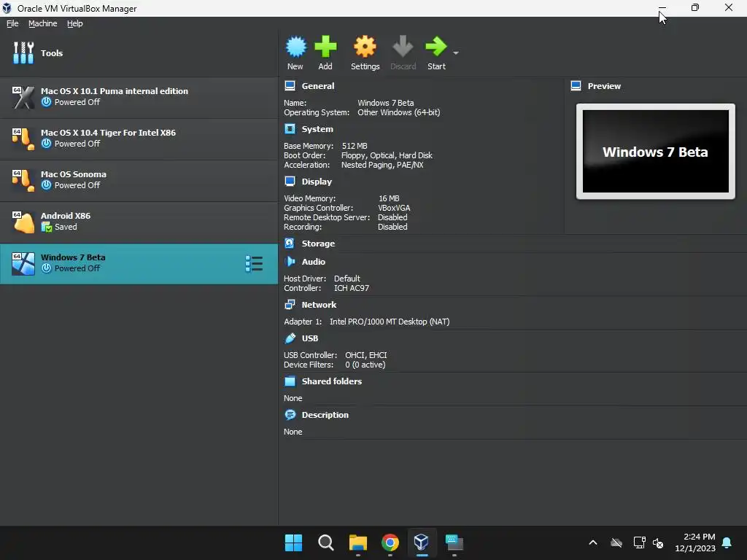Open the Audio settings heading link
747x560 pixels.
coord(314,262)
